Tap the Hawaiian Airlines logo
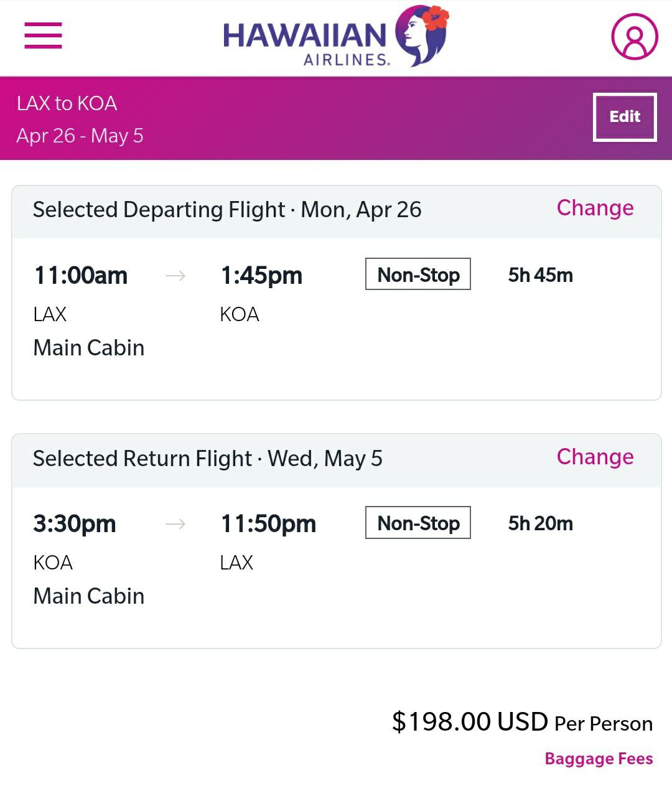This screenshot has height=796, width=672. 336,36
